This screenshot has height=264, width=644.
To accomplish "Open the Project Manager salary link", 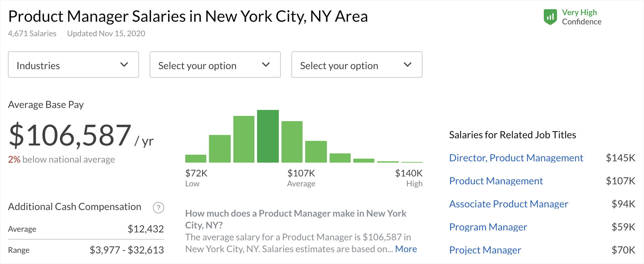I will [485, 250].
